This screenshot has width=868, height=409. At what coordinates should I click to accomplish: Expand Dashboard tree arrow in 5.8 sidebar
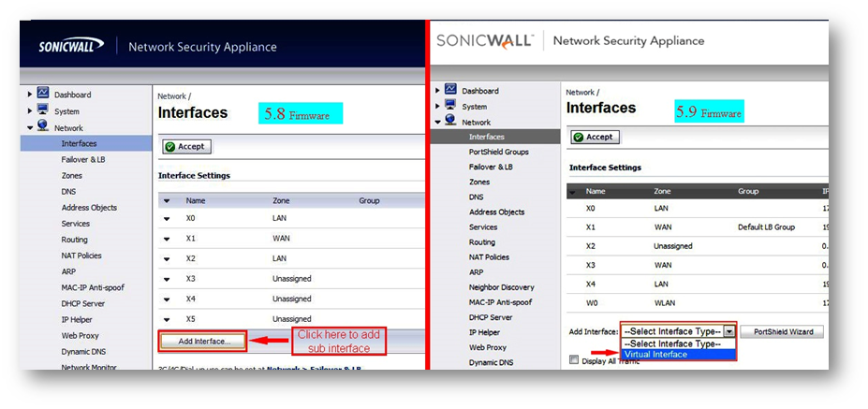[30, 95]
